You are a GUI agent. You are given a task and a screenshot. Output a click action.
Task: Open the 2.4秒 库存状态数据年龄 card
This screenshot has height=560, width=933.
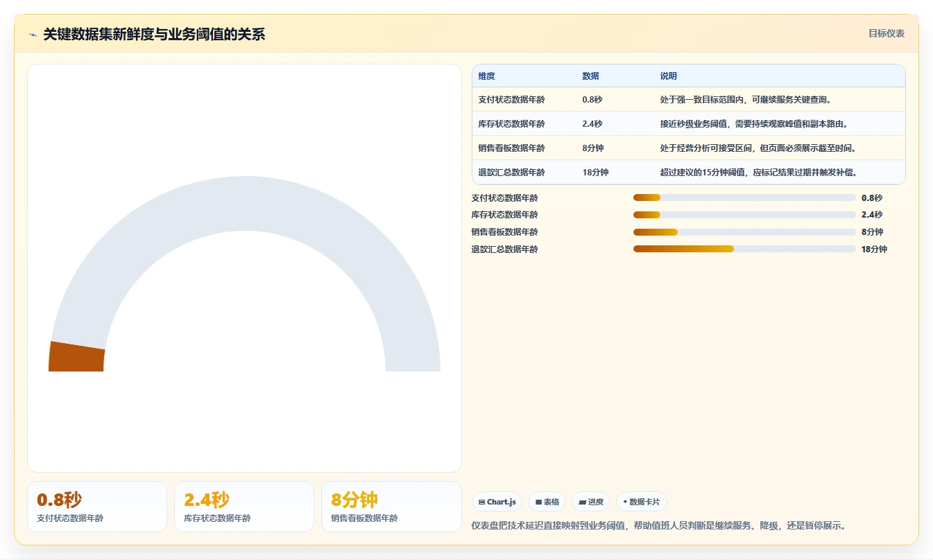click(244, 507)
